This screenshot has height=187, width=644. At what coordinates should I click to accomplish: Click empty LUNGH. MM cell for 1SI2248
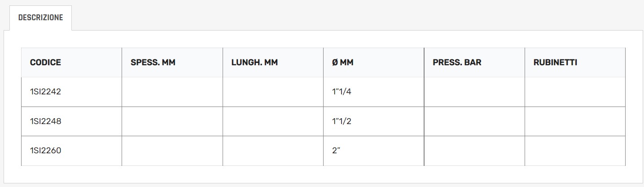pyautogui.click(x=273, y=121)
